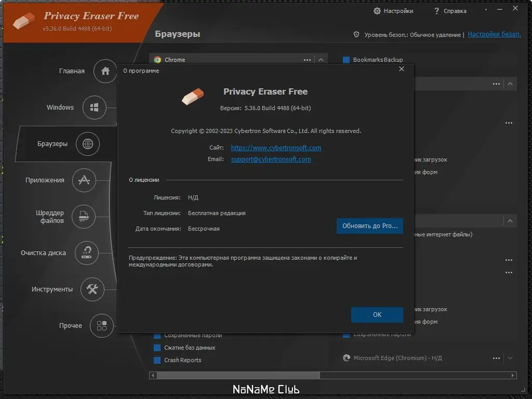The image size is (532, 399).
Task: Open the cybertronsoft.com website link
Action: (276, 148)
